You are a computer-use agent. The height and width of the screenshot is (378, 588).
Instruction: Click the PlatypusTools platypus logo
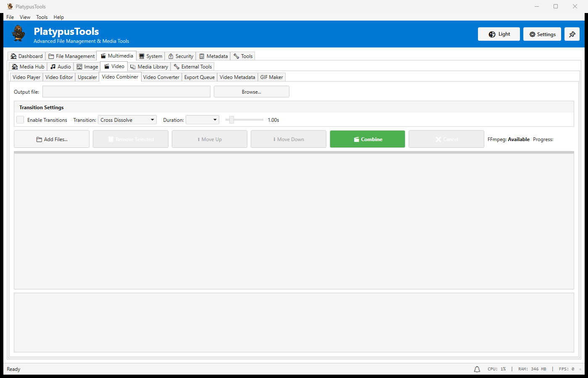point(18,34)
